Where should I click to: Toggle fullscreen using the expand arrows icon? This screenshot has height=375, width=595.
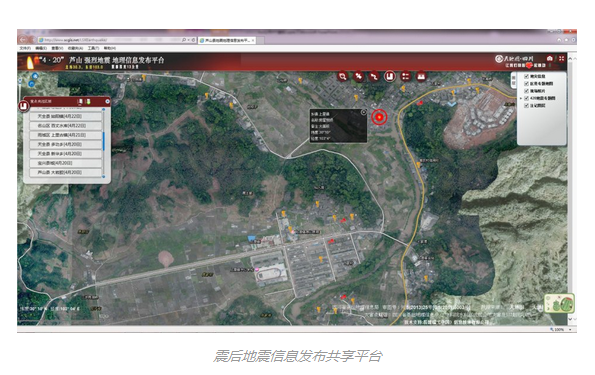pyautogui.click(x=561, y=58)
